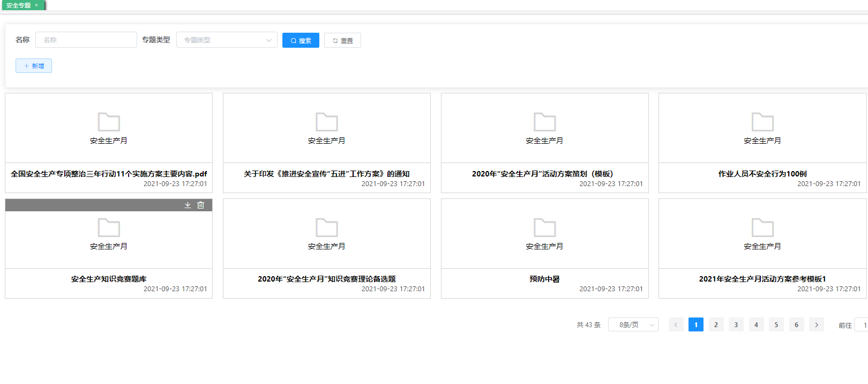Click 安全生产月 label on 作业人员不安全行为100例 card
This screenshot has width=868, height=384.
[x=762, y=141]
